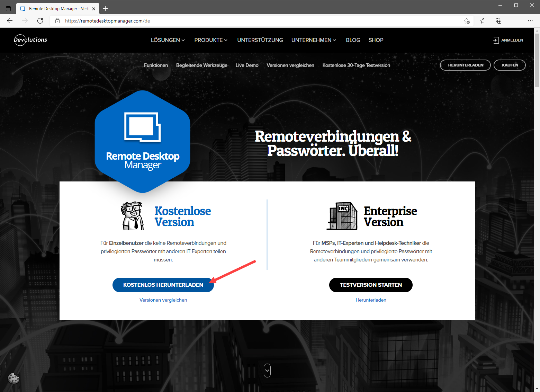Click the browser refresh icon
Screen dimensions: 540x392
40,21
